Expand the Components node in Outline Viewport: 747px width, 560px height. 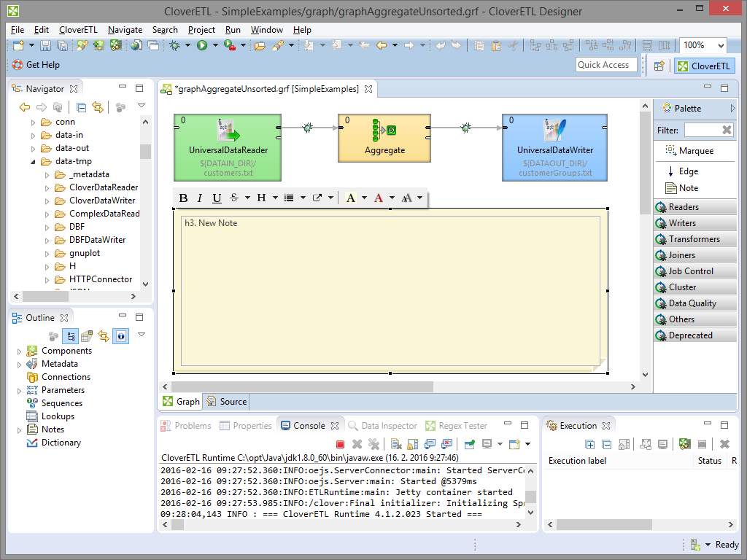(x=20, y=351)
